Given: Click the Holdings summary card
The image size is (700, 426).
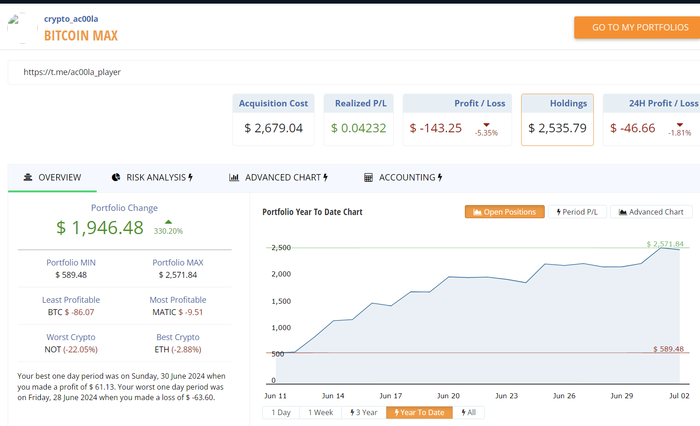Looking at the screenshot, I should pos(557,120).
